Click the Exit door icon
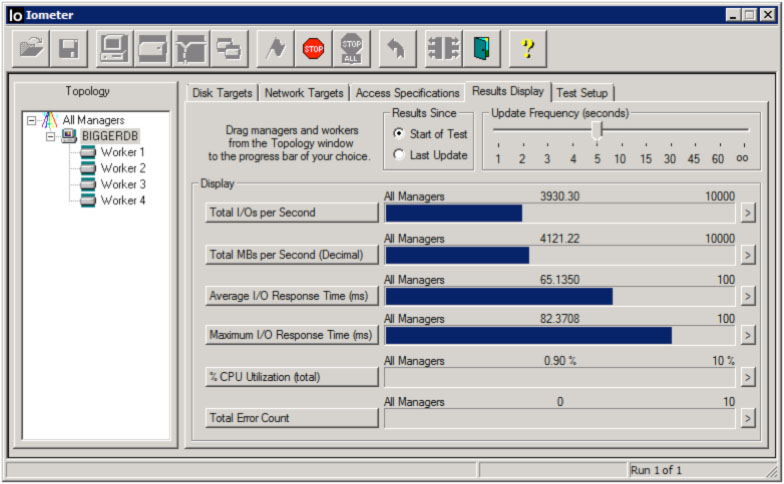Screen dimensions: 784x484 (481, 48)
